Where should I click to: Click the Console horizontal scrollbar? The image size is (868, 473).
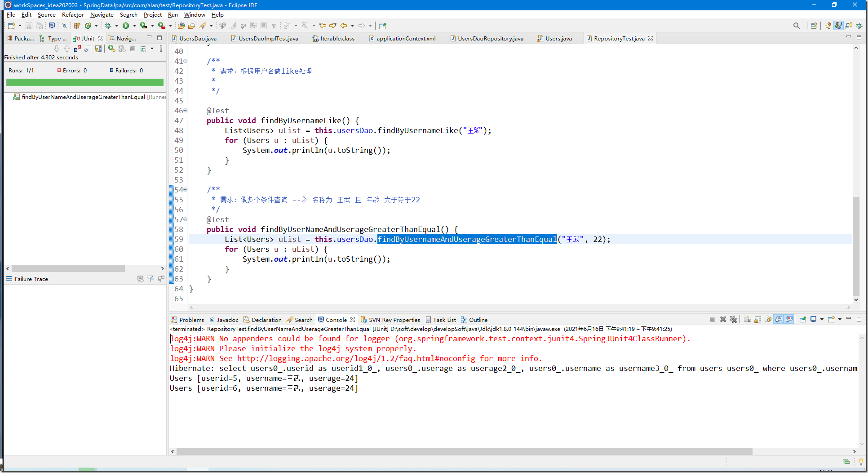coord(464,451)
